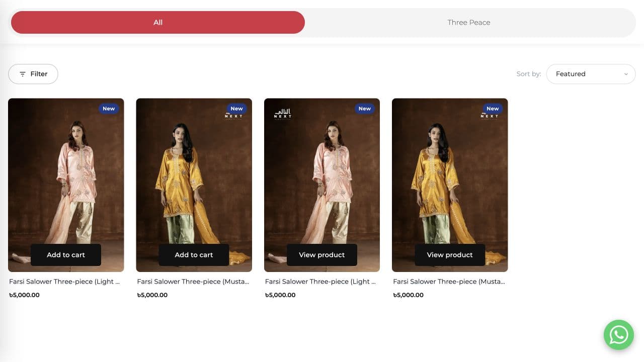Click the New badge on second product
The image size is (644, 362).
236,109
